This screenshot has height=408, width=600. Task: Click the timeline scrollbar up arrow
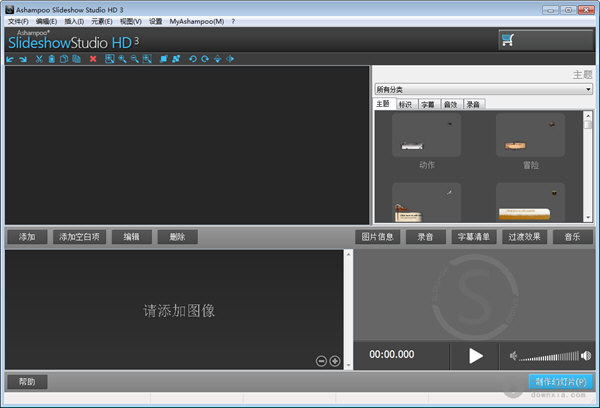pyautogui.click(x=348, y=254)
